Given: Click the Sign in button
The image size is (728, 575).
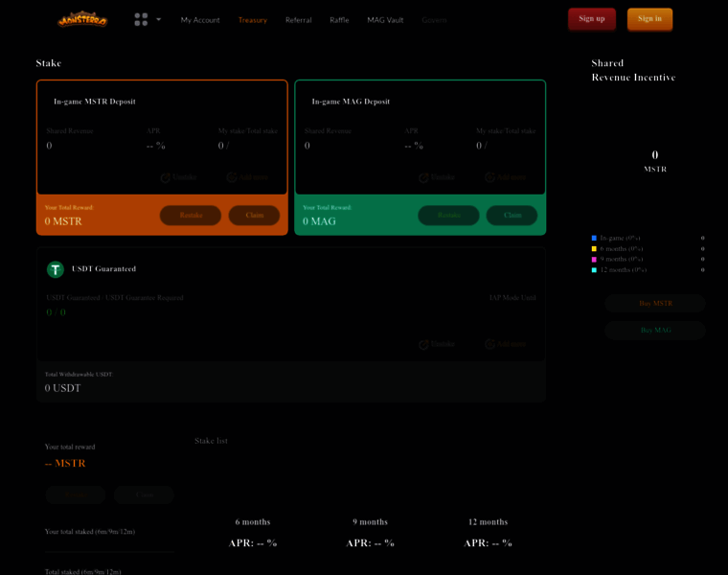Looking at the screenshot, I should (649, 19).
